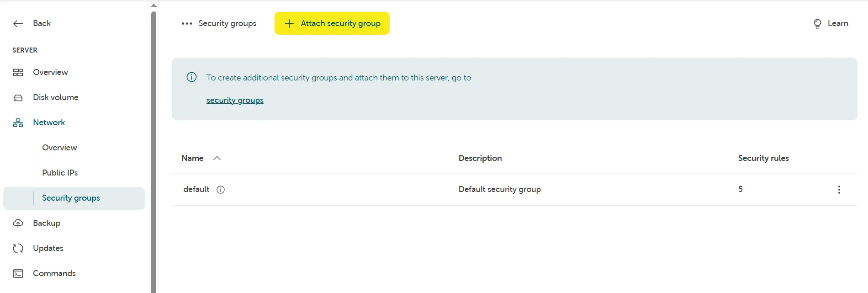Open the three-dot menu for the default group

pyautogui.click(x=839, y=189)
